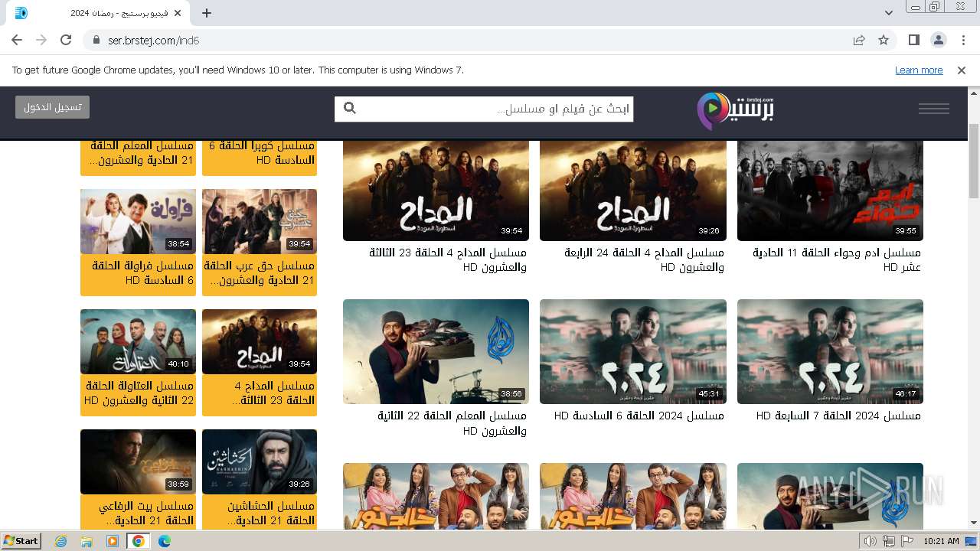Launch Internet Explorer from taskbar

point(61,541)
